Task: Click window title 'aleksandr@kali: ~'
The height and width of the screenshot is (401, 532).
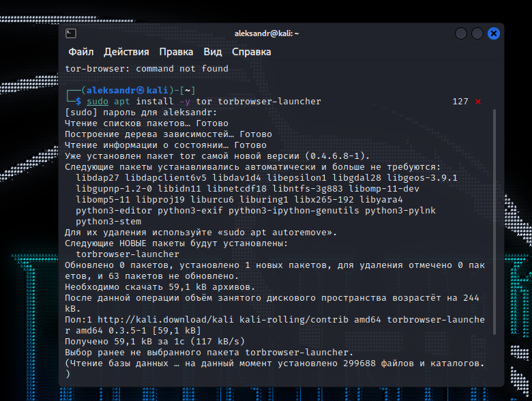Action: coord(266,33)
